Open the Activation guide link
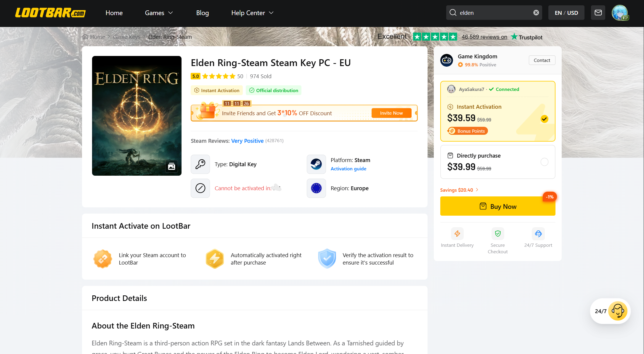The height and width of the screenshot is (354, 644). [x=348, y=169]
